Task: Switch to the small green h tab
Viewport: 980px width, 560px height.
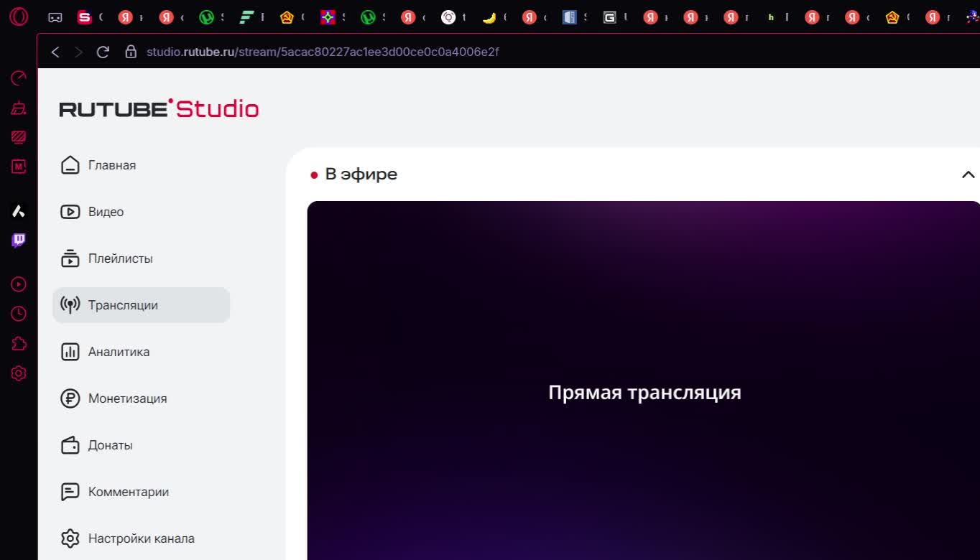Action: coord(771,18)
